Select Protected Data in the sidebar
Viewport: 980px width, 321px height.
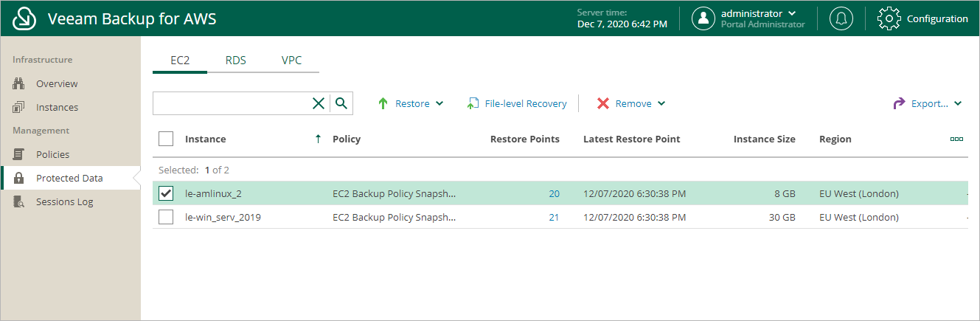point(70,179)
